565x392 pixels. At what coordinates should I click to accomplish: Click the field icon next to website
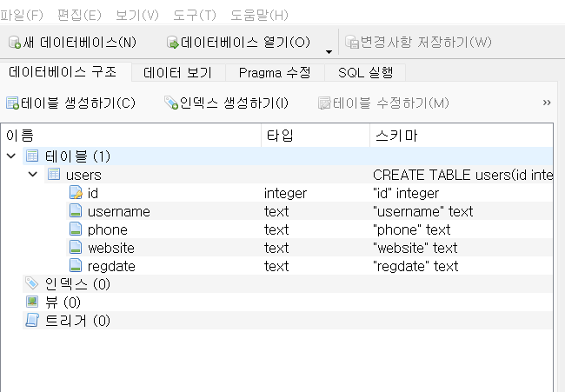coord(76,247)
